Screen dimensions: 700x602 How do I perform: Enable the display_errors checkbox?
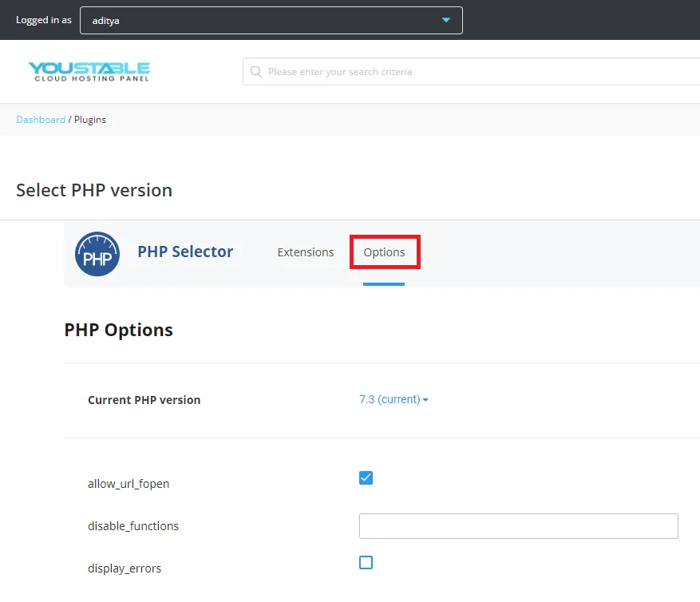point(366,562)
